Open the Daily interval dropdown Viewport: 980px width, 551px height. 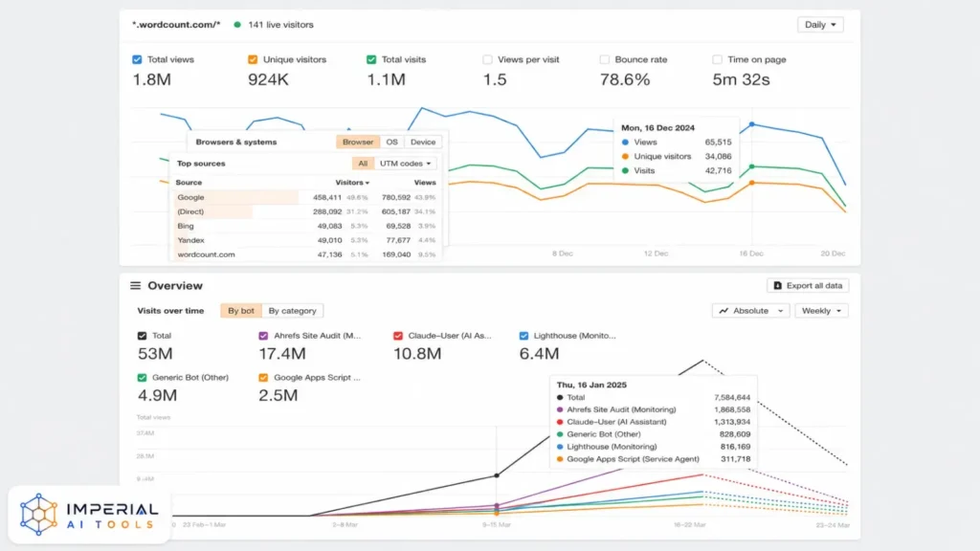pos(820,24)
